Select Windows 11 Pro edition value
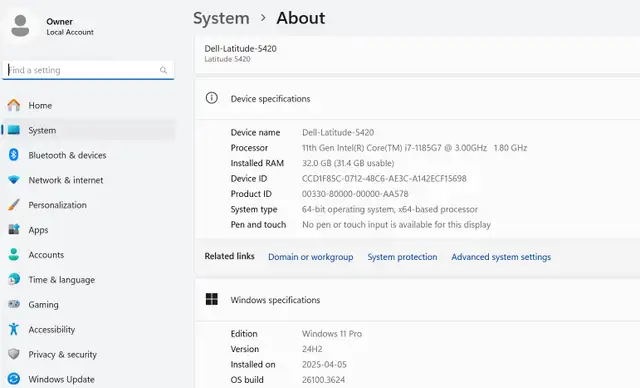This screenshot has width=640, height=388. pos(332,334)
